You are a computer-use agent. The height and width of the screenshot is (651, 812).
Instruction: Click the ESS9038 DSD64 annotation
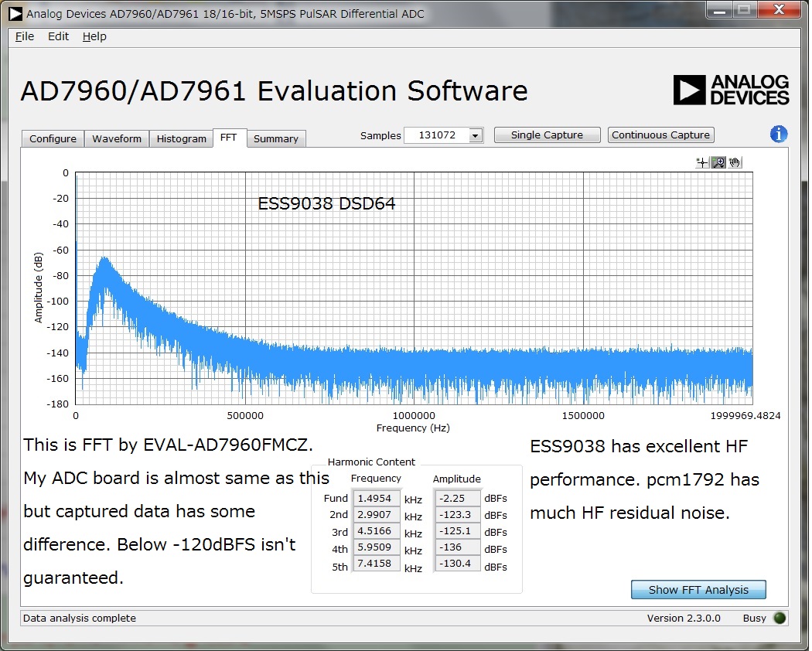coord(327,203)
